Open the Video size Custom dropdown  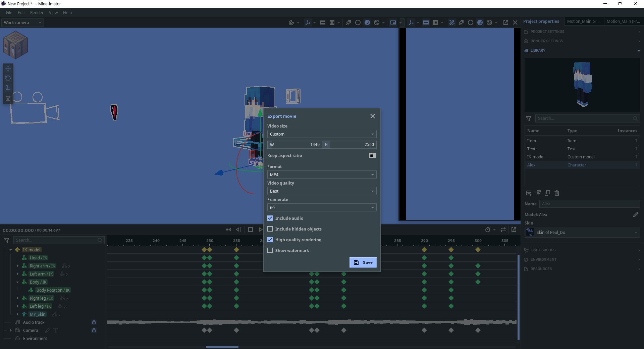tap(322, 134)
